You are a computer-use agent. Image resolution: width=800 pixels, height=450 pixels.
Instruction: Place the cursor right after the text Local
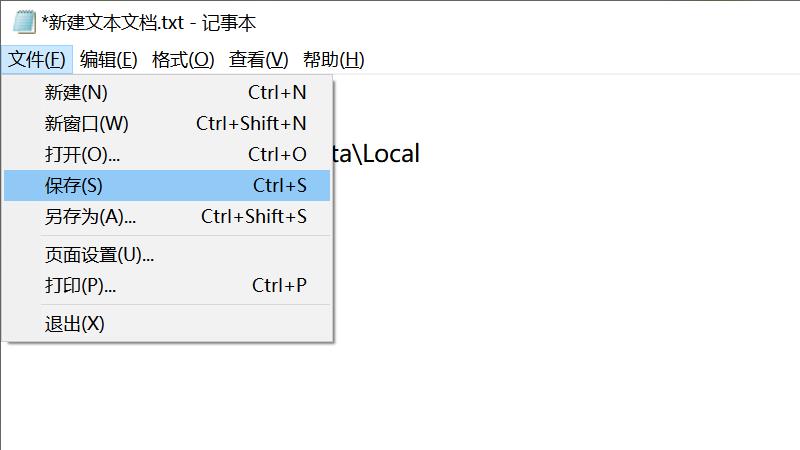(x=421, y=153)
